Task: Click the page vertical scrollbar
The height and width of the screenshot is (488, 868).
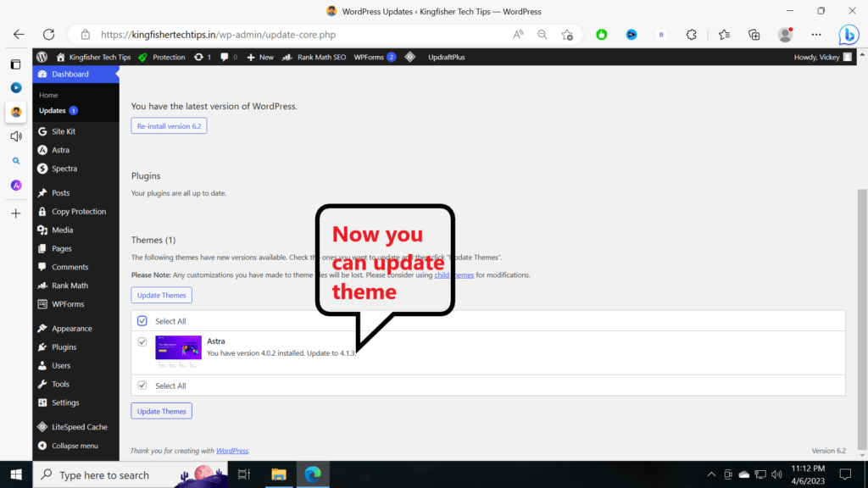Action: tap(862, 319)
